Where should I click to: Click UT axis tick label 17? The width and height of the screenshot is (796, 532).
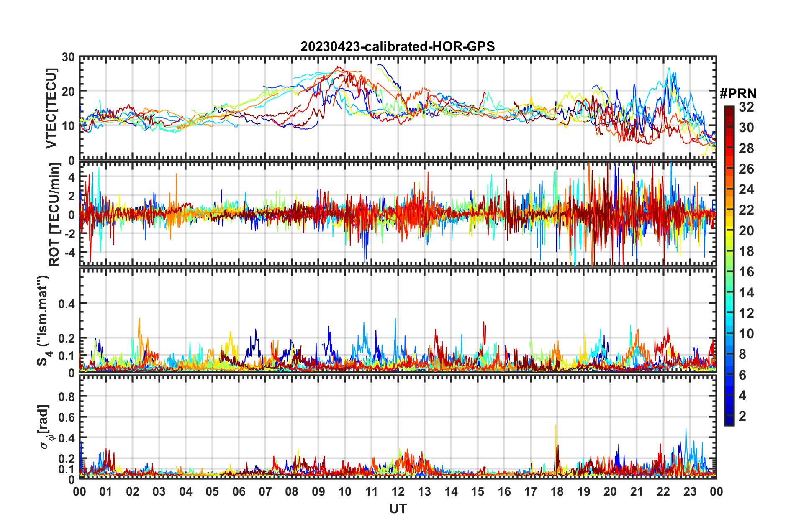[x=531, y=491]
